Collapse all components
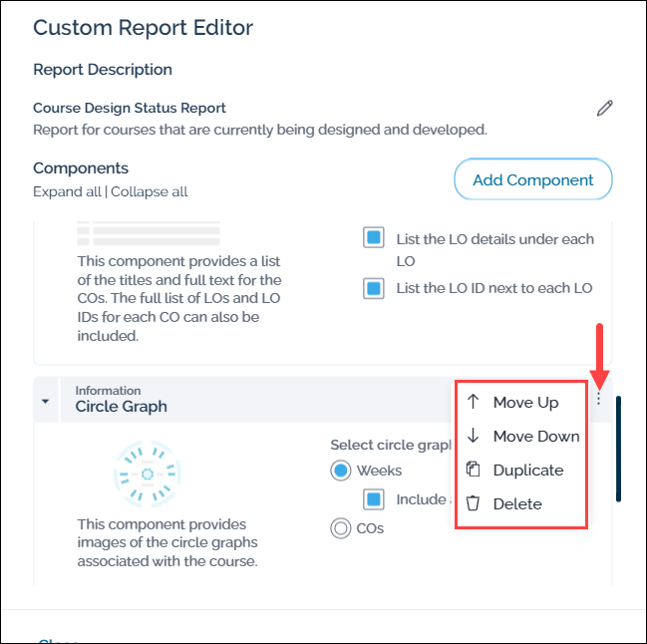 pyautogui.click(x=151, y=191)
